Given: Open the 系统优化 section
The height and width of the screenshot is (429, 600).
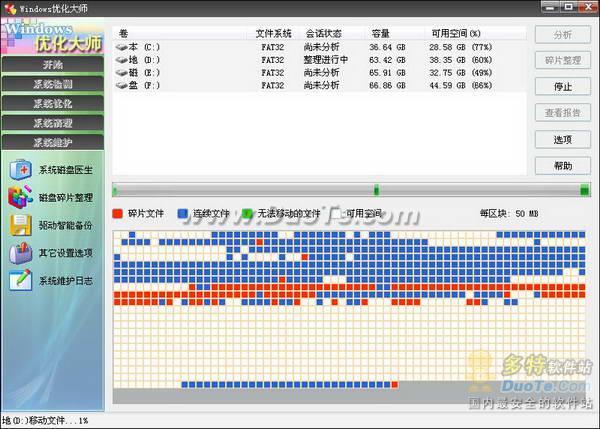Looking at the screenshot, I should click(x=53, y=103).
